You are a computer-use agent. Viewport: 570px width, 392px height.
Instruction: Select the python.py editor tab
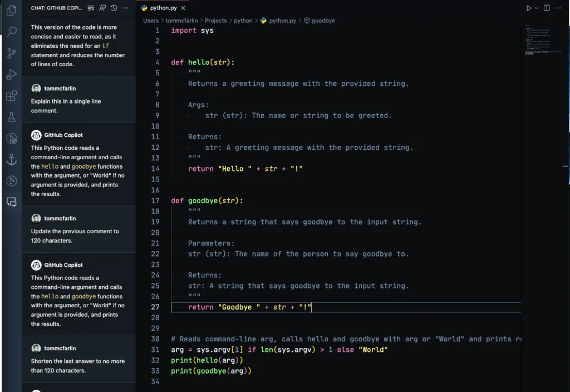[163, 8]
